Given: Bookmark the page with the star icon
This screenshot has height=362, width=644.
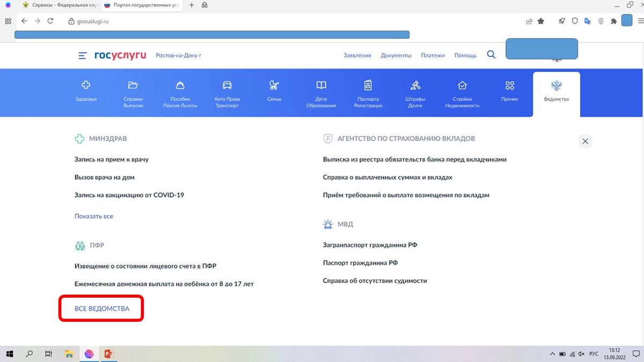Looking at the screenshot, I should click(x=541, y=21).
